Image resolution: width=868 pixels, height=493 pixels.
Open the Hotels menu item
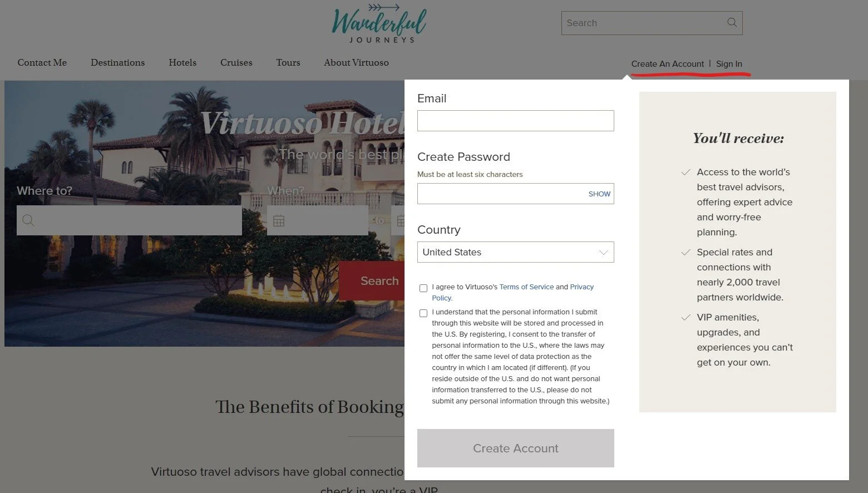[183, 62]
